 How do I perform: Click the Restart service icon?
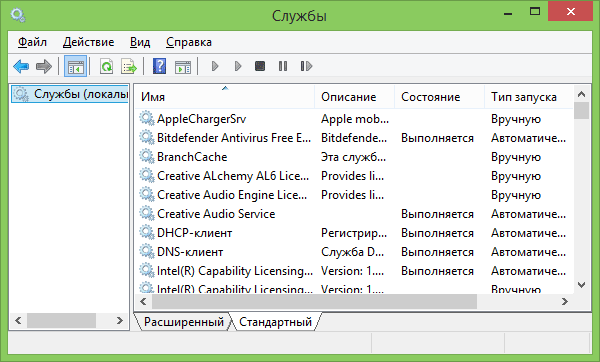pos(306,67)
